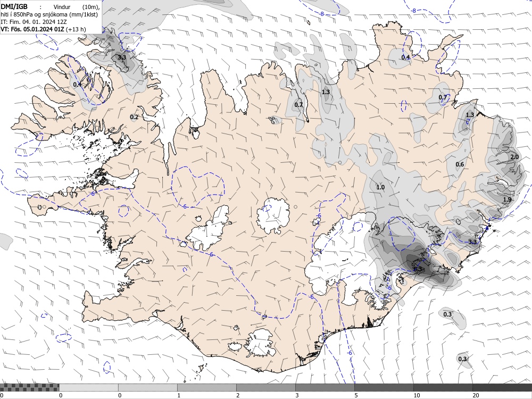Click the legend swatch between 2 and 3
This screenshot has height=399, width=532.
coord(265,387)
